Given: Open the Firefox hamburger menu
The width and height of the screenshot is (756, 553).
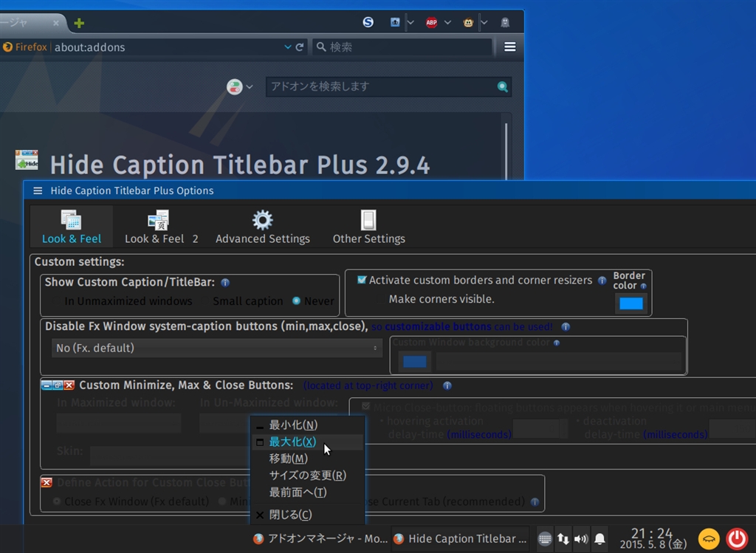Looking at the screenshot, I should [509, 47].
